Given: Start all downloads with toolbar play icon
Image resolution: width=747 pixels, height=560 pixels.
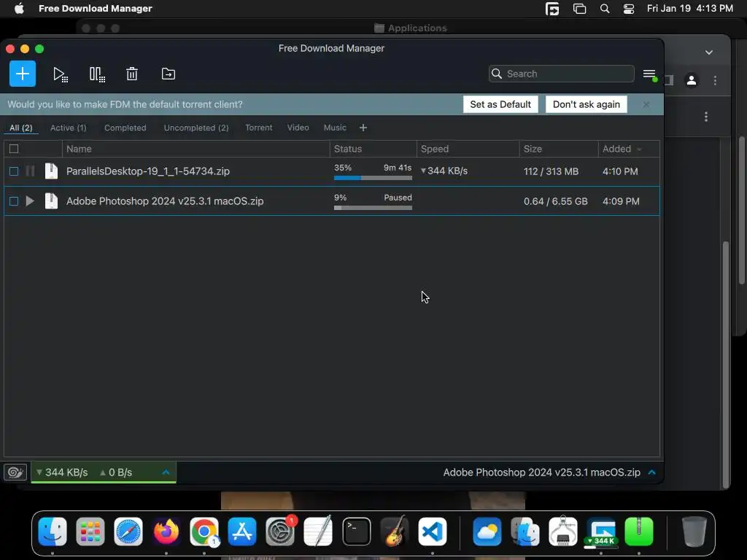Looking at the screenshot, I should point(60,74).
